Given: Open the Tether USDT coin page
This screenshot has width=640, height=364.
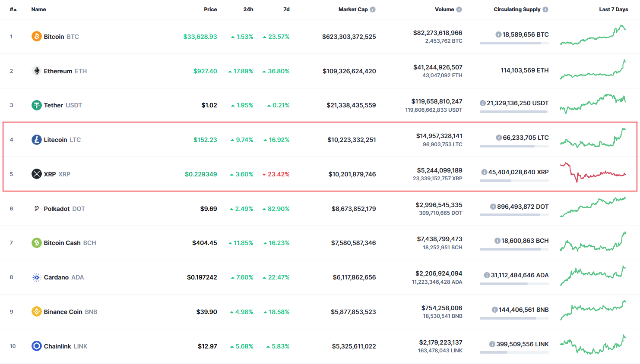Looking at the screenshot, I should click(63, 105).
